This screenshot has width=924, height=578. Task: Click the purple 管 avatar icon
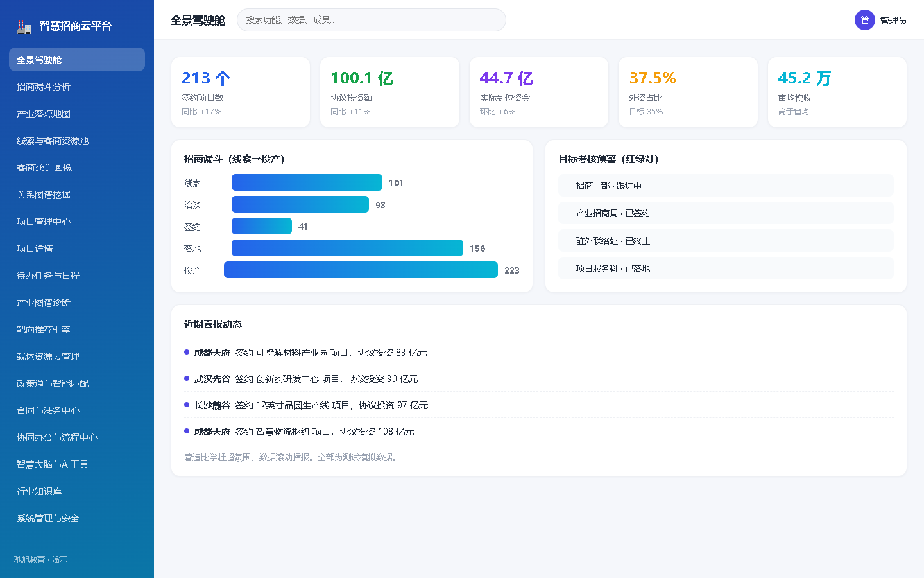pos(864,20)
